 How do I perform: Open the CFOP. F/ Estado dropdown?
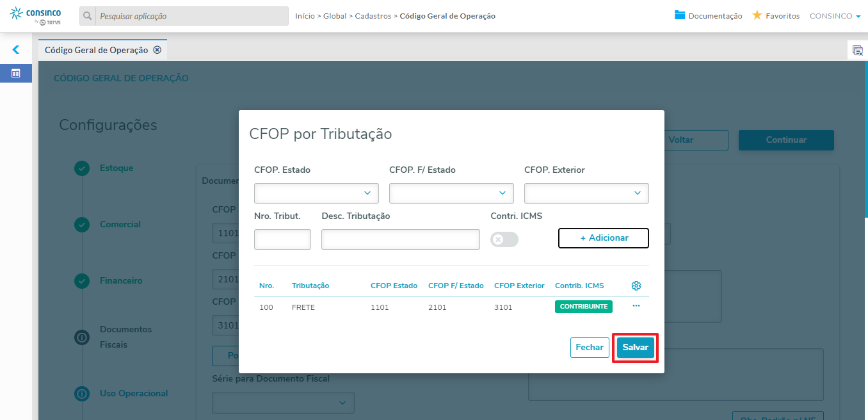(x=451, y=193)
